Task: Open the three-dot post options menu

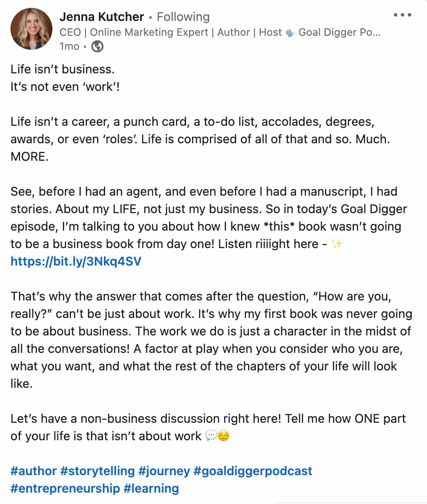Action: coord(402,15)
